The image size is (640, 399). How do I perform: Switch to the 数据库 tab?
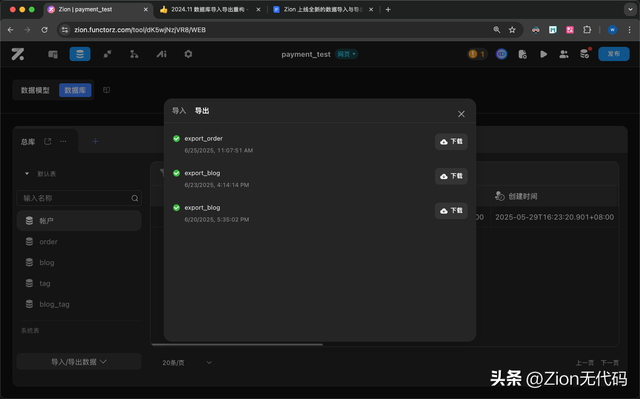[75, 90]
